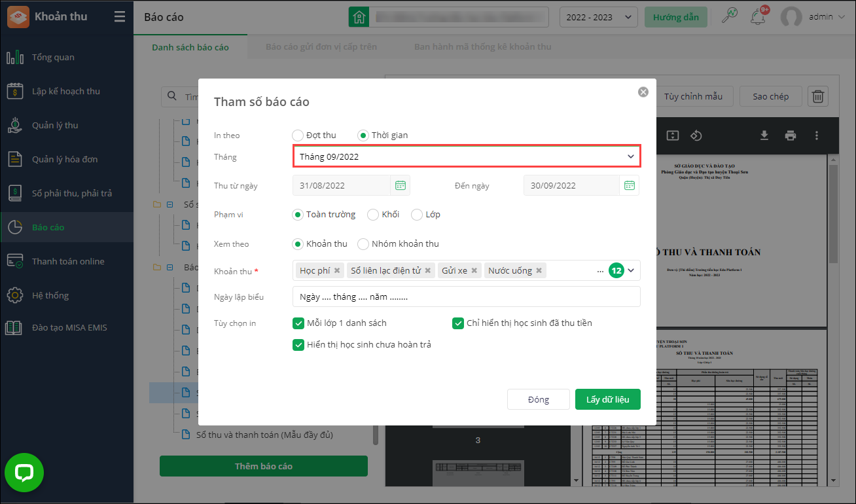Screen dimensions: 856x504
Task: Select the Đợt thu radio option
Action: coord(298,135)
